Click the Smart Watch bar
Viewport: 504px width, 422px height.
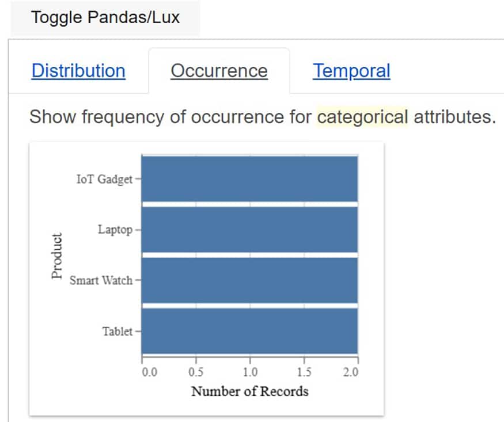(x=249, y=280)
